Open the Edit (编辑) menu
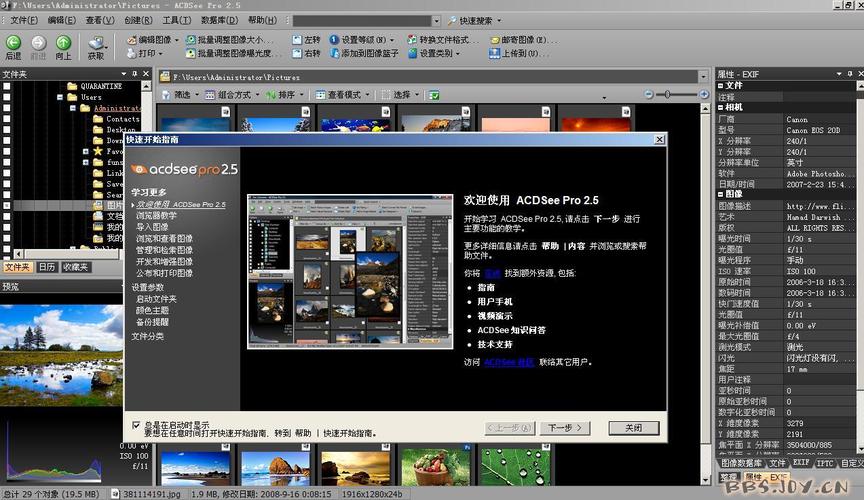Image resolution: width=864 pixels, height=500 pixels. click(61, 20)
